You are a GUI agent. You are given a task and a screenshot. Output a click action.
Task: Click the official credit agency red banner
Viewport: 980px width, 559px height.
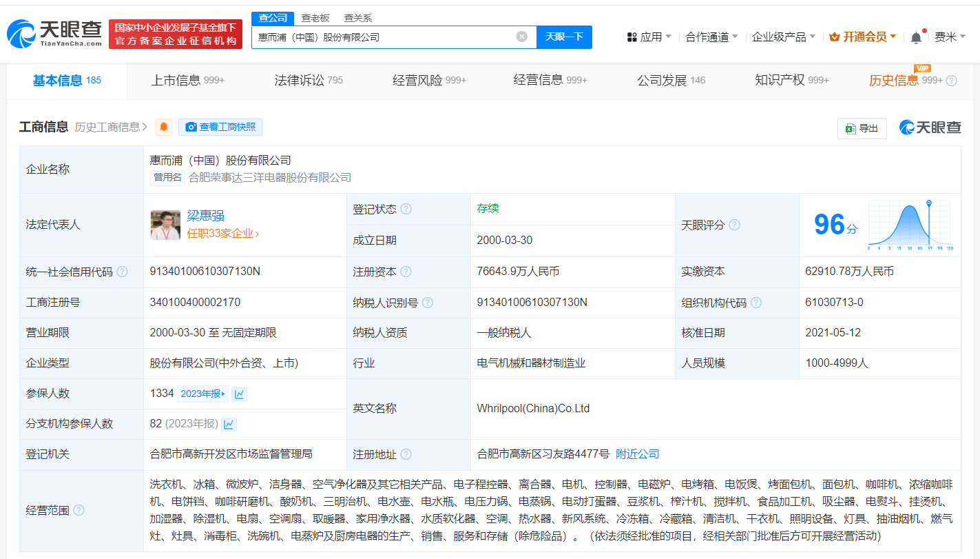pyautogui.click(x=175, y=34)
